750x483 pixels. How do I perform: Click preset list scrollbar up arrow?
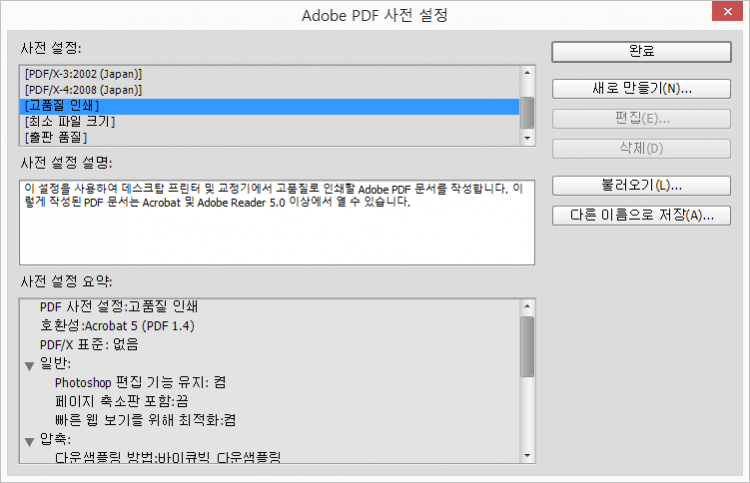[x=527, y=72]
